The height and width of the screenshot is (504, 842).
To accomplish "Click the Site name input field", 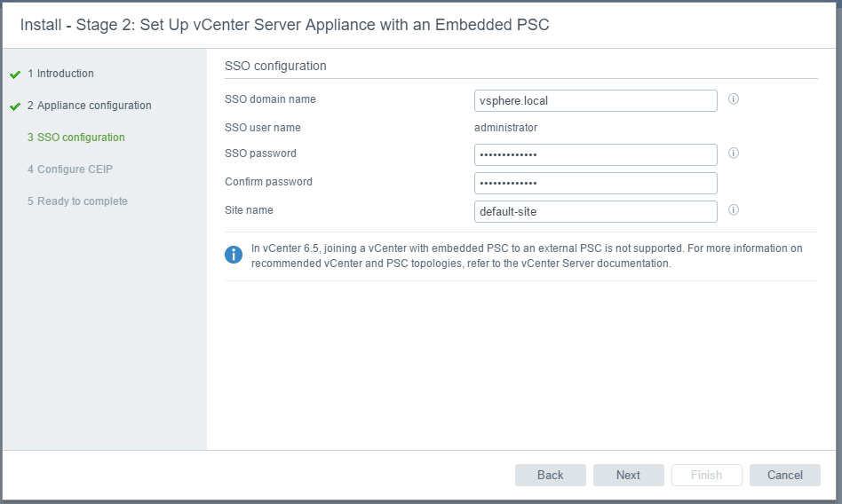I will click(595, 211).
